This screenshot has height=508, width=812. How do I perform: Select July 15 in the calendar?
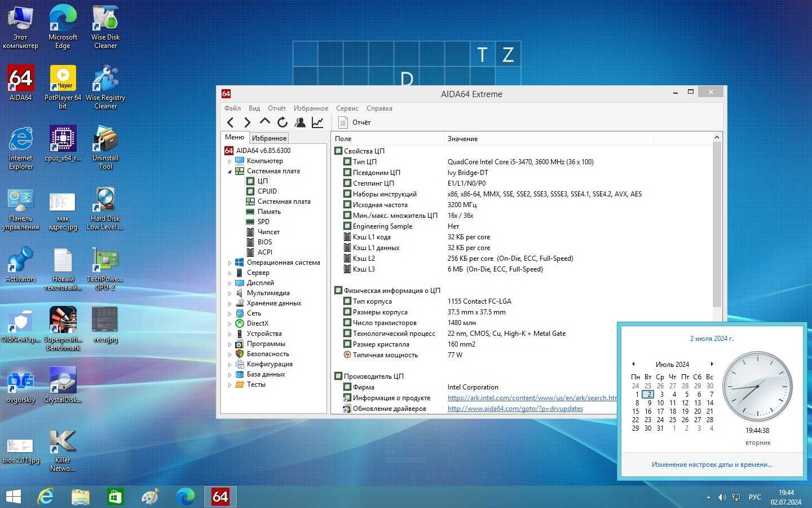click(636, 411)
